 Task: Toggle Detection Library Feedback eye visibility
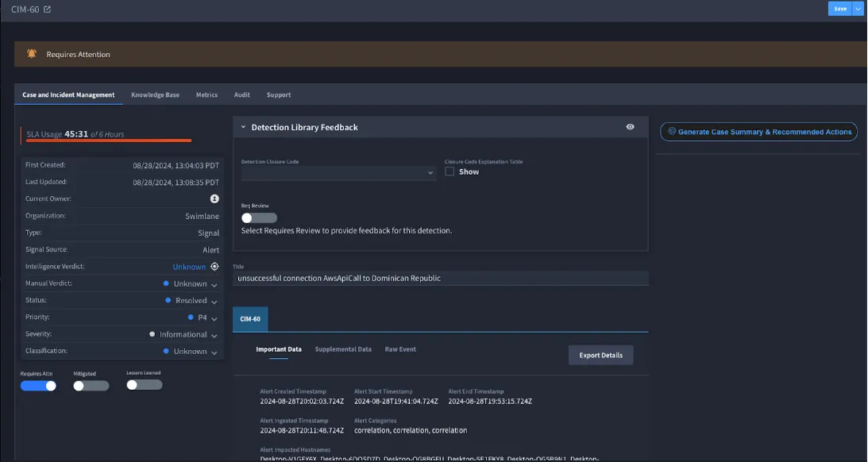(630, 127)
